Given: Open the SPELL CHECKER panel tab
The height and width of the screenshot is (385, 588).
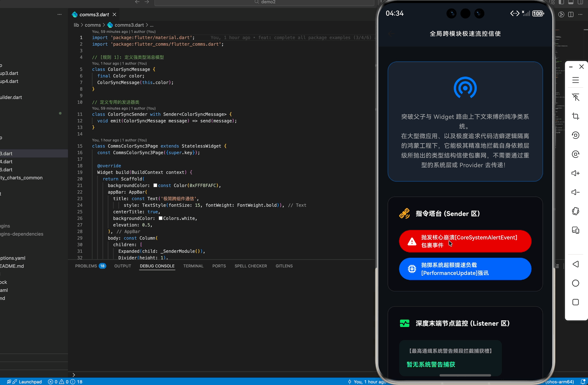Looking at the screenshot, I should point(251,266).
